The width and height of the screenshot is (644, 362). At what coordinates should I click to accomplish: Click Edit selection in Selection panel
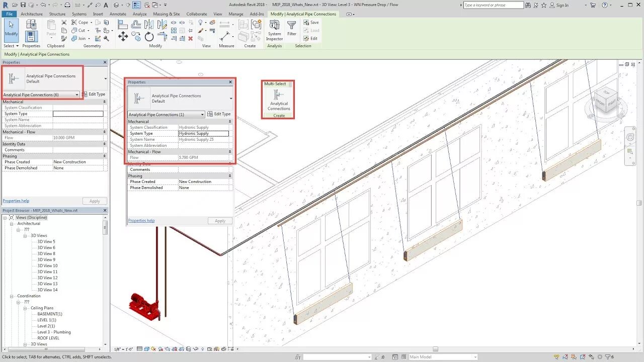click(311, 38)
